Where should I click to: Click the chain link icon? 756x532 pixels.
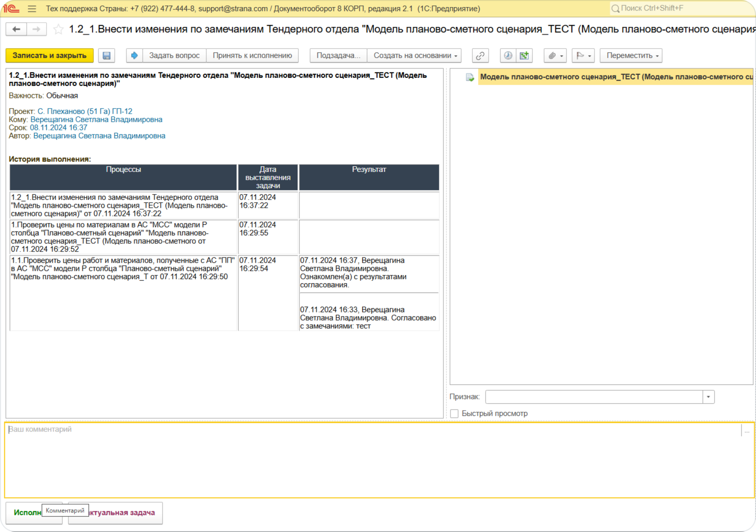tap(481, 55)
